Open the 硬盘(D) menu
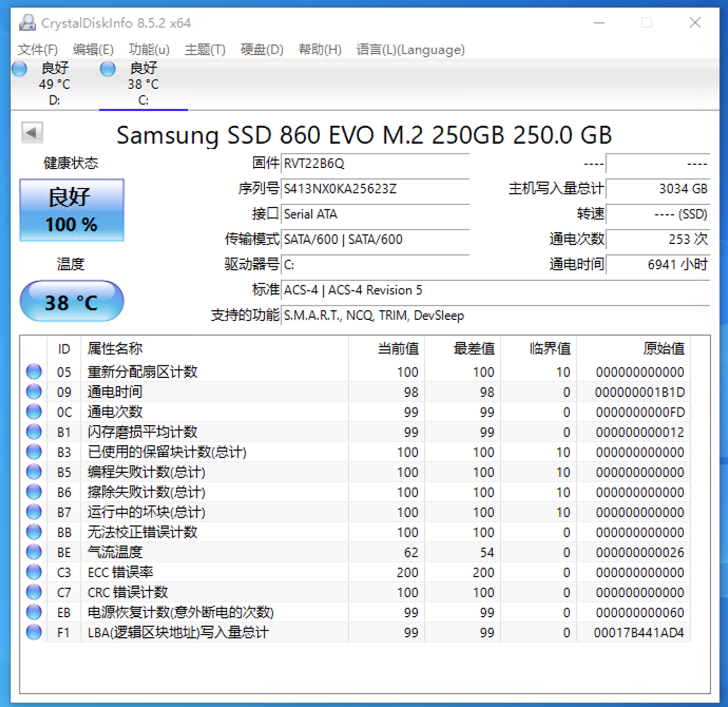Image resolution: width=728 pixels, height=707 pixels. (262, 50)
